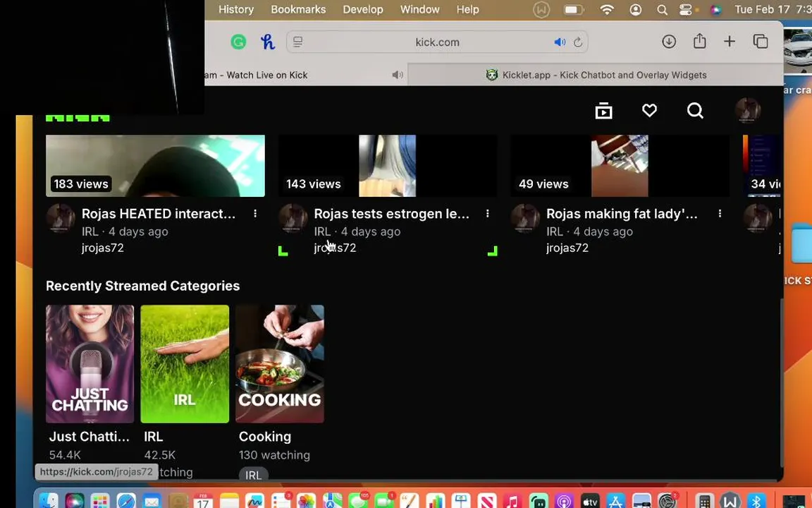Open the Bookmarks menu

[x=298, y=9]
